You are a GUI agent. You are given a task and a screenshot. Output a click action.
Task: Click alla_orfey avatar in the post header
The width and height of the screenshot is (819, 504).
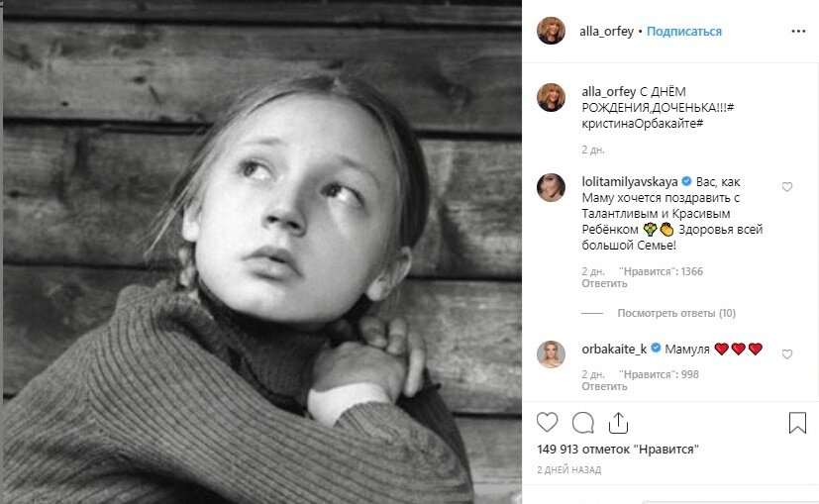[551, 31]
